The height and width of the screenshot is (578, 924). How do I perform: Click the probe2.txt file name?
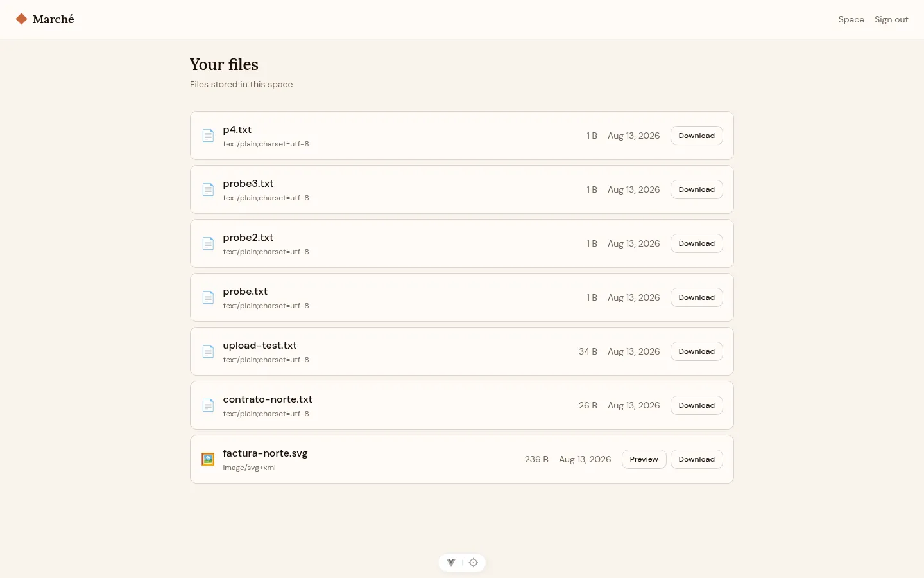pos(248,238)
